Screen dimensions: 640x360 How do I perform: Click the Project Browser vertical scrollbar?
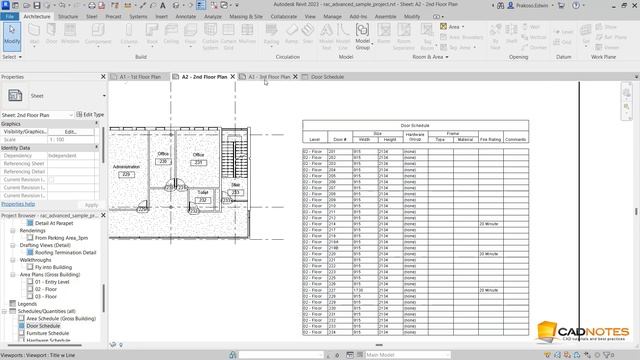[104, 298]
